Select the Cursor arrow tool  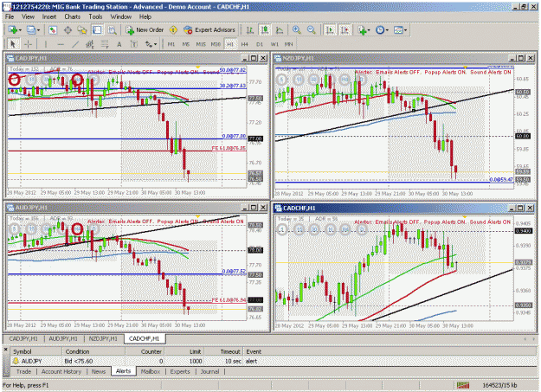coord(13,44)
